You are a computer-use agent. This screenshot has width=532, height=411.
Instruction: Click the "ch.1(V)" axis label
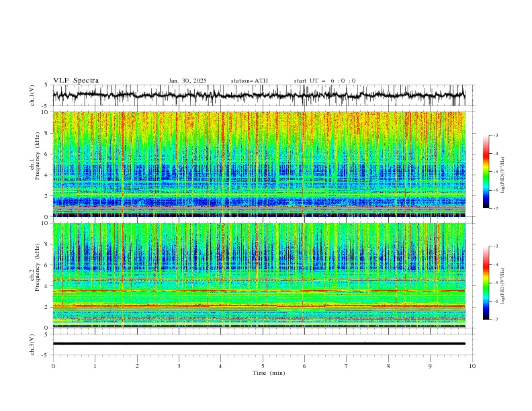[x=32, y=95]
